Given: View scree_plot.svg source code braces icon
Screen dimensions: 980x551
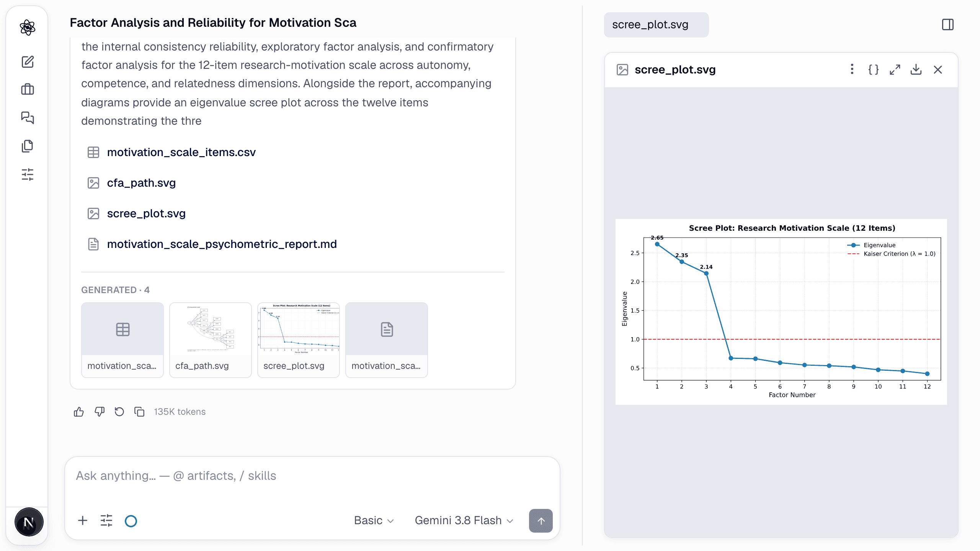Looking at the screenshot, I should (x=873, y=70).
